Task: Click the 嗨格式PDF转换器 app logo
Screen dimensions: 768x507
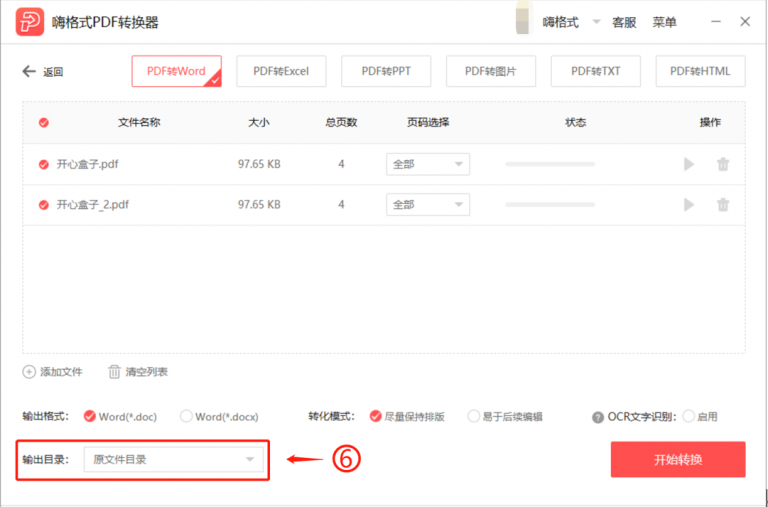Action: pyautogui.click(x=30, y=22)
